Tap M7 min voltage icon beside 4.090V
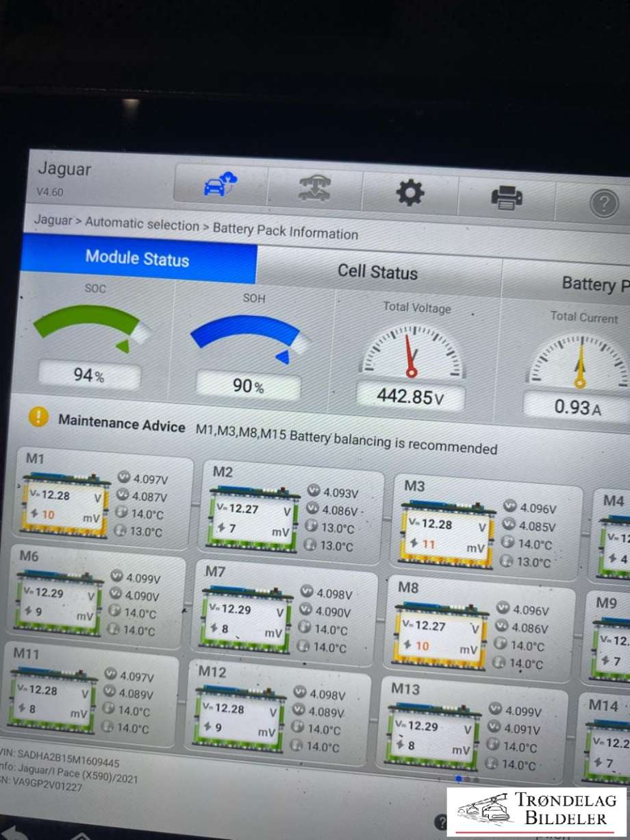The height and width of the screenshot is (840, 630). [306, 610]
